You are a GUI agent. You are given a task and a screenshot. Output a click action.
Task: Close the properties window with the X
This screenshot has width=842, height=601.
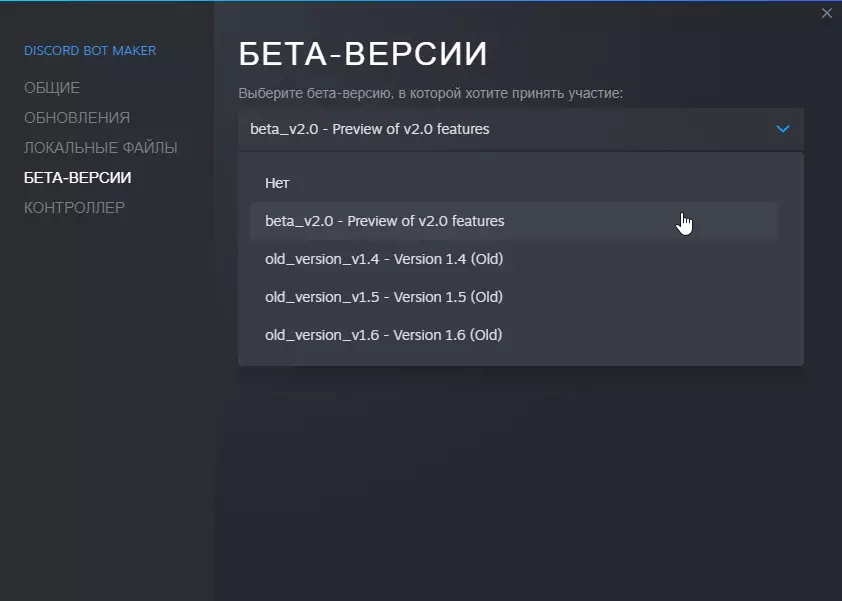[x=826, y=13]
